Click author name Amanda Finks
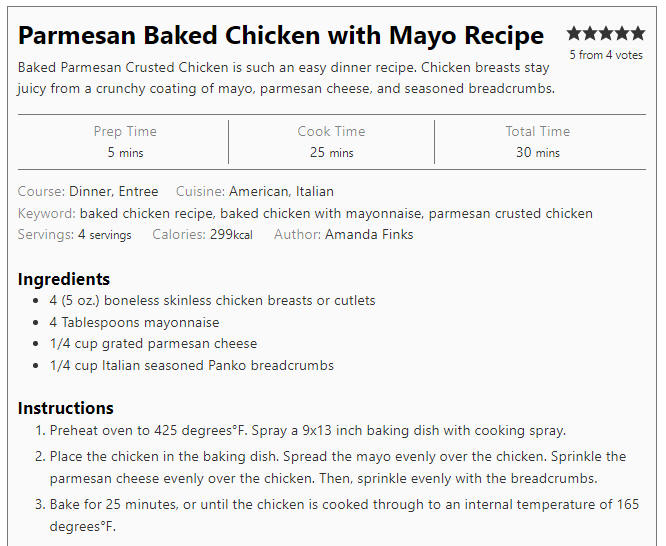This screenshot has height=546, width=666. [369, 235]
